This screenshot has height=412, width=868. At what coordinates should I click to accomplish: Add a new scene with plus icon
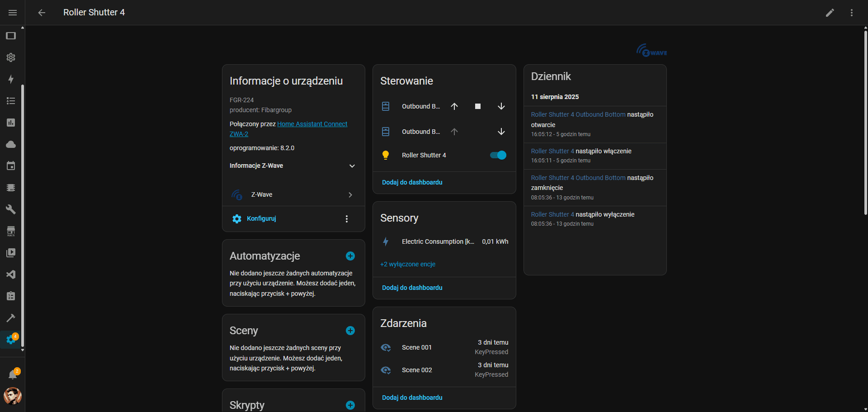[350, 331]
